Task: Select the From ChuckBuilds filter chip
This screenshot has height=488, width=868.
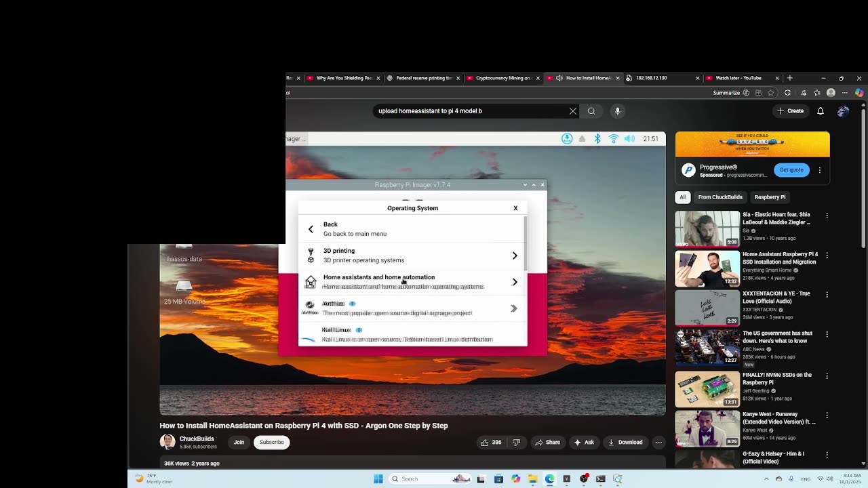Action: (x=720, y=197)
